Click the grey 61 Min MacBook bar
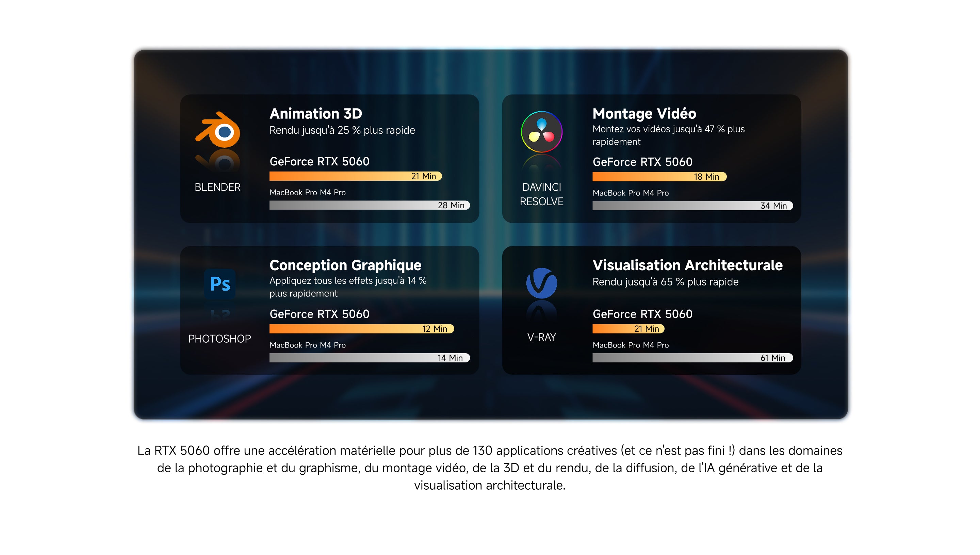Viewport: 980px width, 555px height. (692, 358)
